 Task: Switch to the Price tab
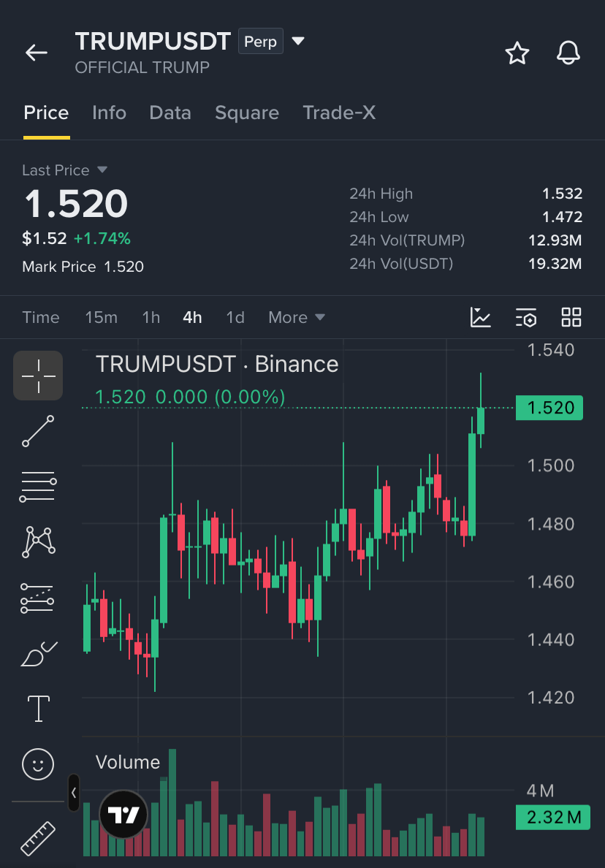[x=46, y=113]
